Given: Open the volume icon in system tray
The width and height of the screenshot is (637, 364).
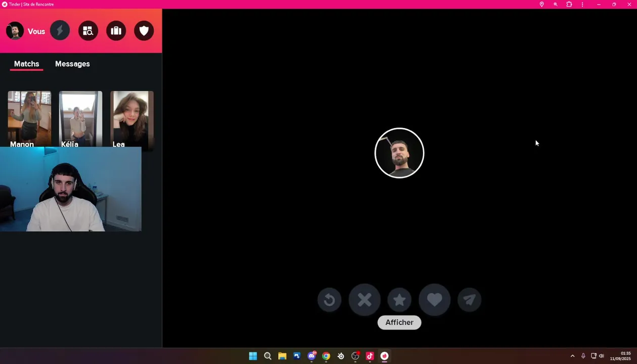Looking at the screenshot, I should point(601,356).
